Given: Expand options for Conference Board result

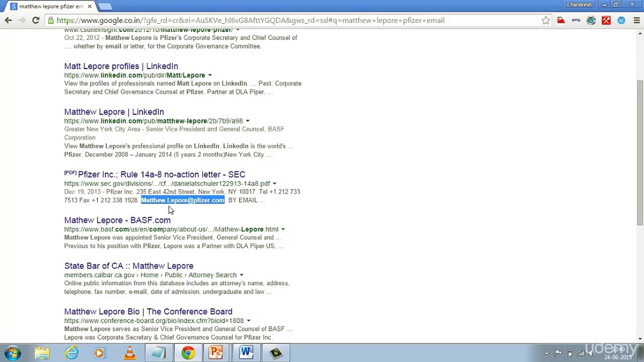Looking at the screenshot, I should (249, 321).
